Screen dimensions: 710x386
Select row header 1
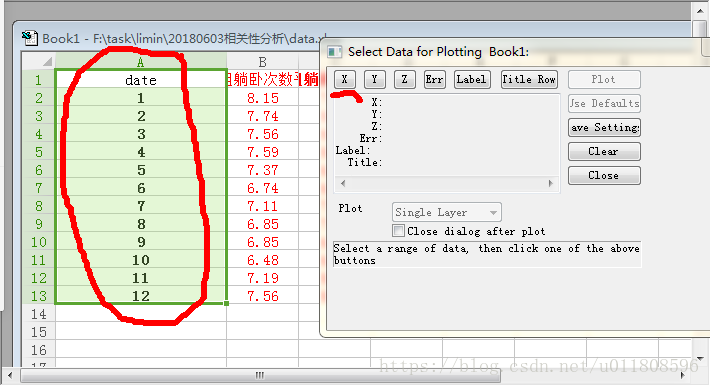pos(38,80)
